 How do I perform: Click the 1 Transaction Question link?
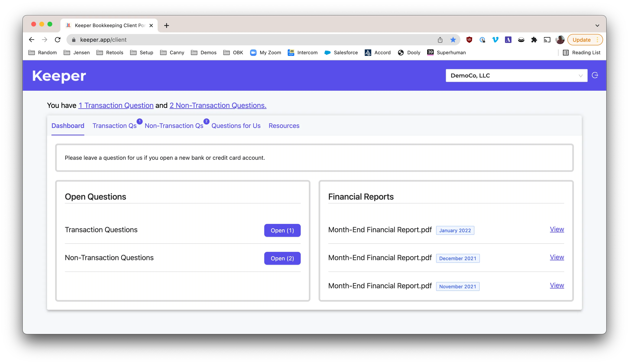pyautogui.click(x=116, y=105)
